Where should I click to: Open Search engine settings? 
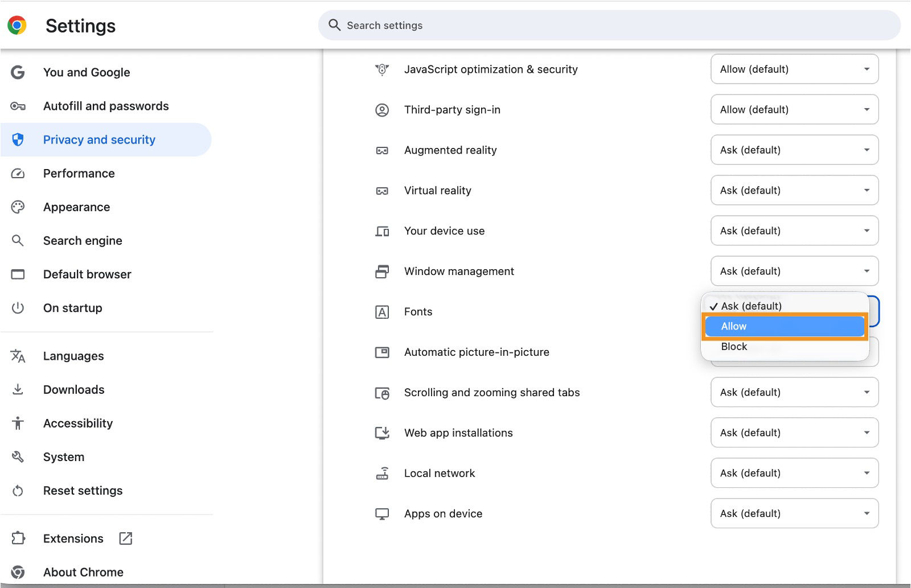pyautogui.click(x=83, y=240)
